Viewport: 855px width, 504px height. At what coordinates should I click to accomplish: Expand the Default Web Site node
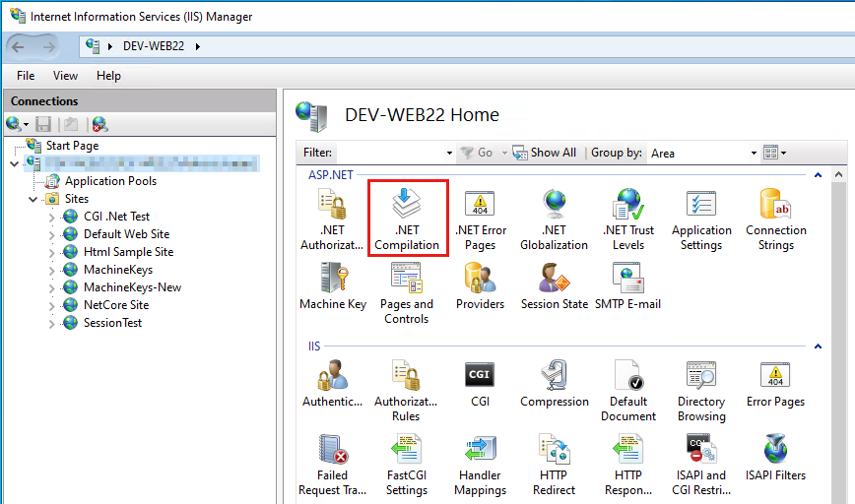(x=52, y=234)
